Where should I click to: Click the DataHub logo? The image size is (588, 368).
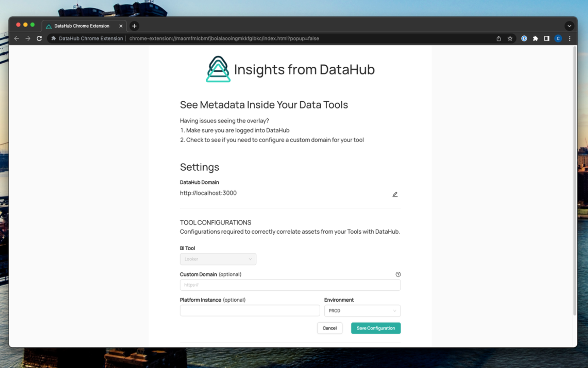coord(218,69)
